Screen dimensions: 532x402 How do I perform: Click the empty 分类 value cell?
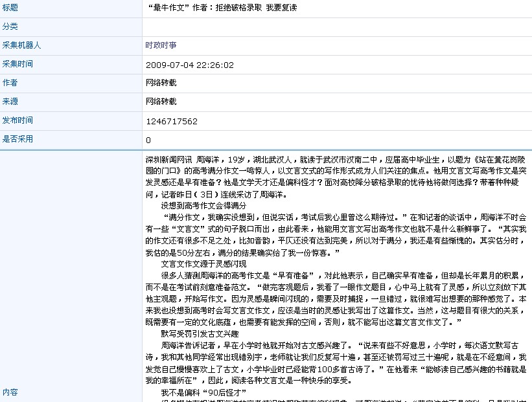(x=337, y=27)
